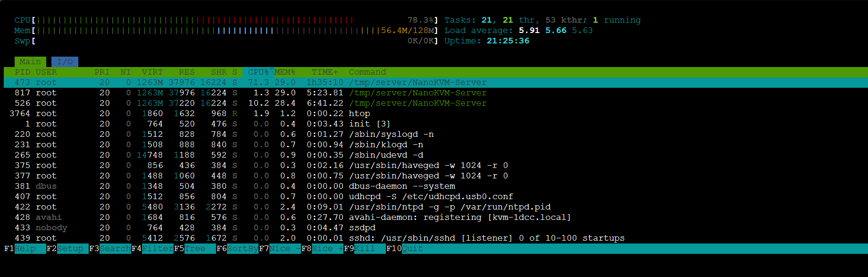Click TIME+ value 1h35:10

pos(325,83)
